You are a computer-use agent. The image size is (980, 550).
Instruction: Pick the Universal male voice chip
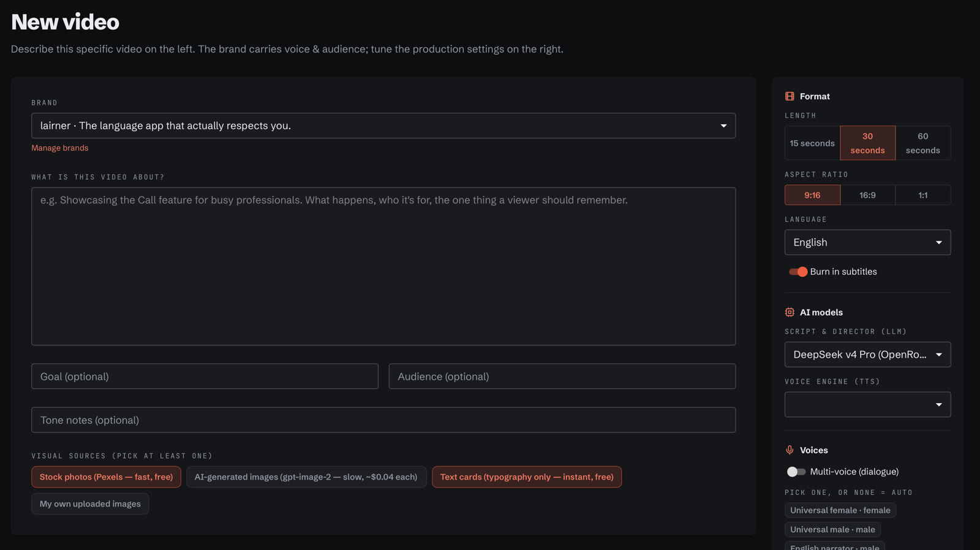pos(832,530)
